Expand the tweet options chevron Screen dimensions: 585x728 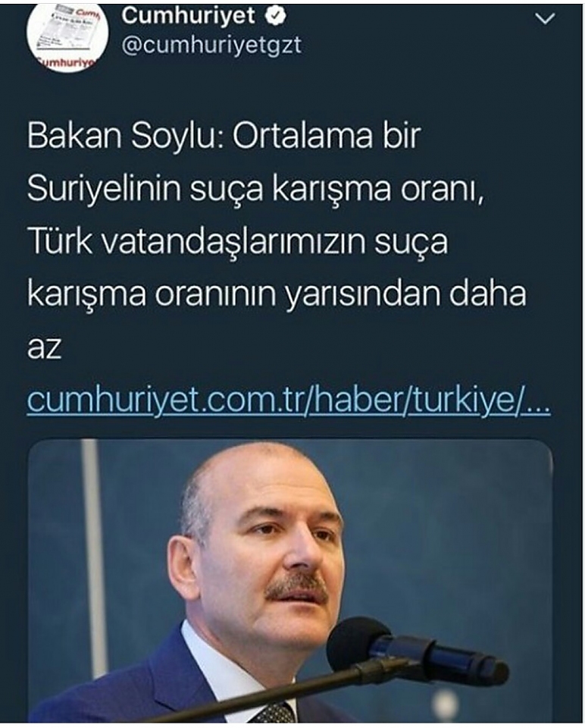point(545,18)
